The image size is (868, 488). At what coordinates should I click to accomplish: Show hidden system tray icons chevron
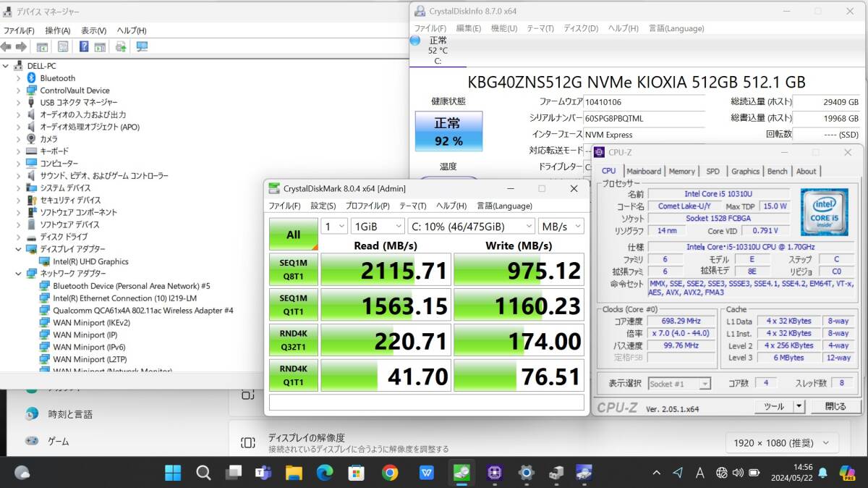[x=656, y=473]
